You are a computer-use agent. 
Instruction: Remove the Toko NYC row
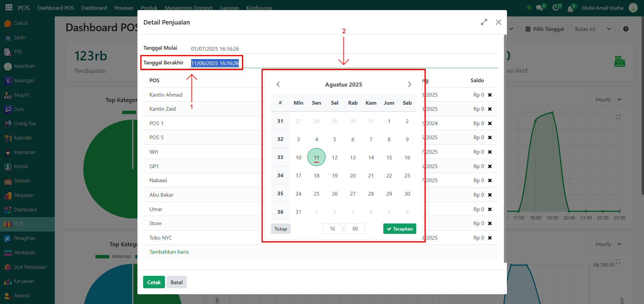[490, 238]
